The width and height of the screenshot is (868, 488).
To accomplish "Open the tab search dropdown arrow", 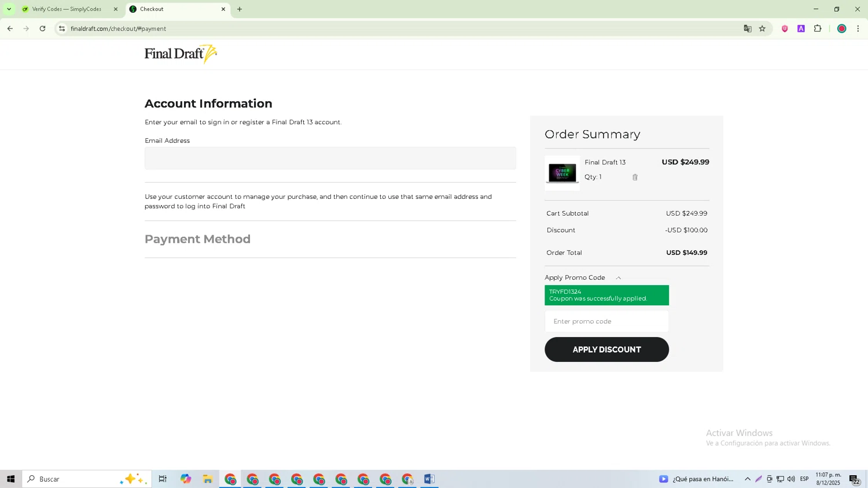I will pyautogui.click(x=9, y=9).
